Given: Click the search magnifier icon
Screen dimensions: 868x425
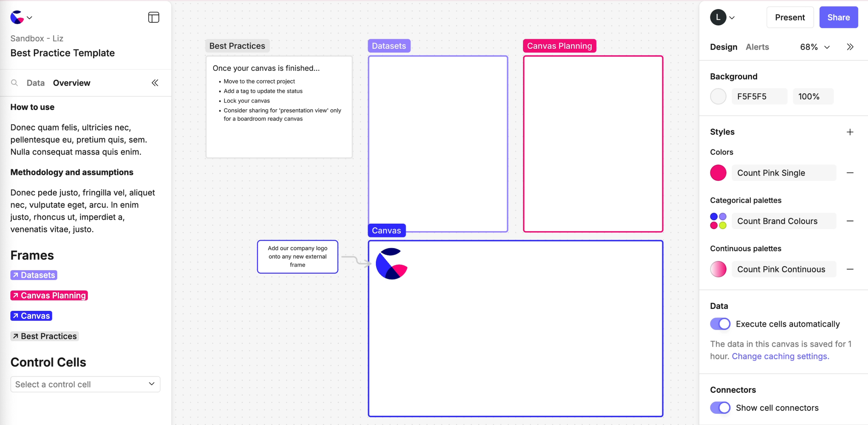Looking at the screenshot, I should pyautogui.click(x=14, y=83).
